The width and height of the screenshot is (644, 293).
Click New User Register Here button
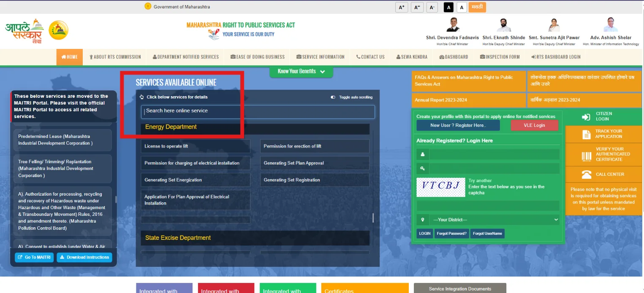[458, 125]
